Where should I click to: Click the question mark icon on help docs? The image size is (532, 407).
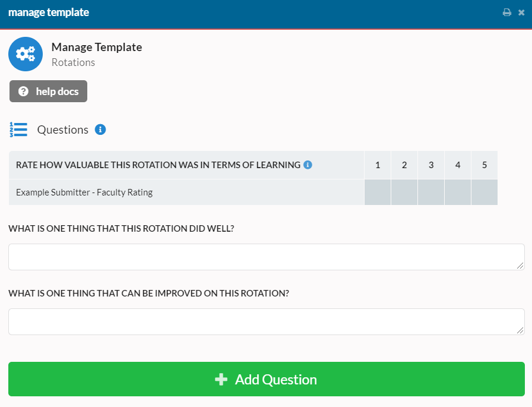23,91
